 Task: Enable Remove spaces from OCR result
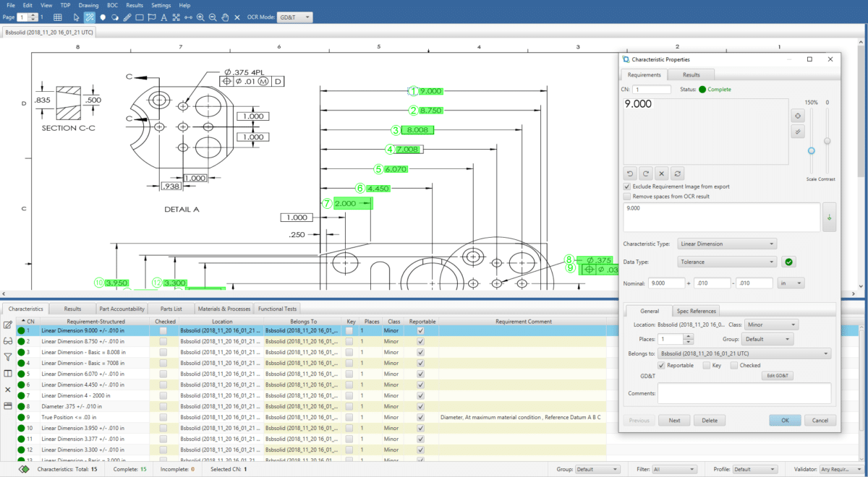click(x=627, y=196)
